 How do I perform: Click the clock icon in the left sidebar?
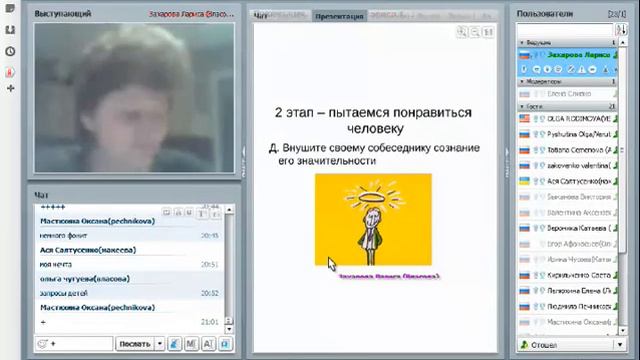pyautogui.click(x=10, y=51)
